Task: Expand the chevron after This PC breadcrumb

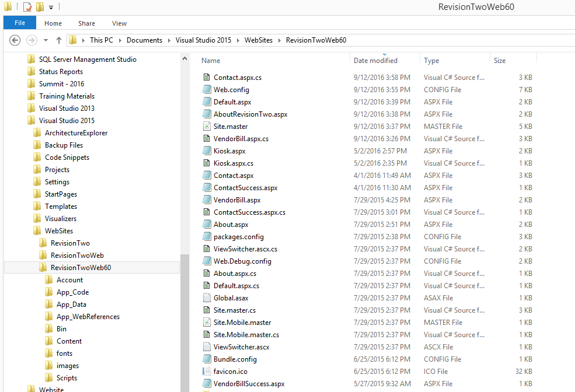Action: pyautogui.click(x=120, y=40)
